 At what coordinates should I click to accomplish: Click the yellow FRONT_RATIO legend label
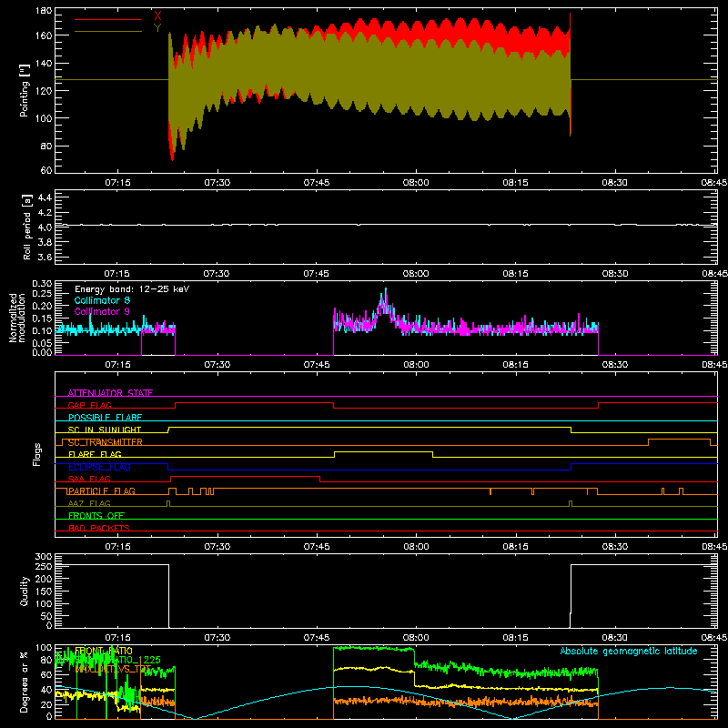(104, 651)
